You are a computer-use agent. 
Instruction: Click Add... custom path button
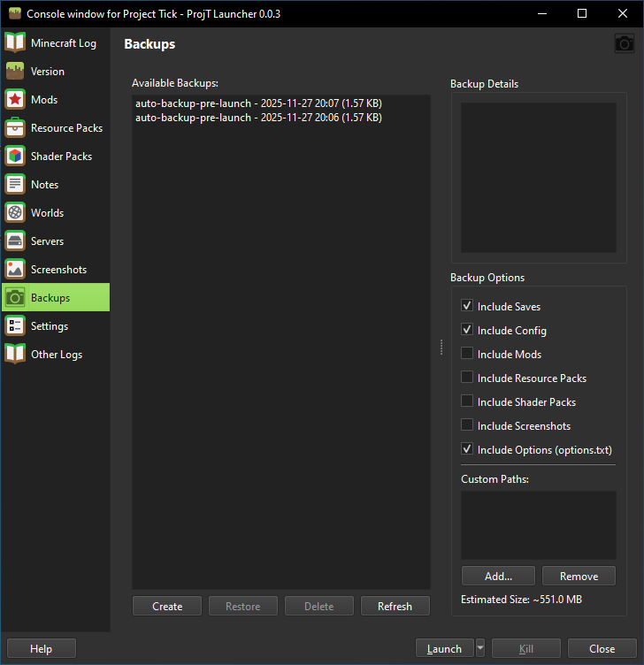click(499, 576)
